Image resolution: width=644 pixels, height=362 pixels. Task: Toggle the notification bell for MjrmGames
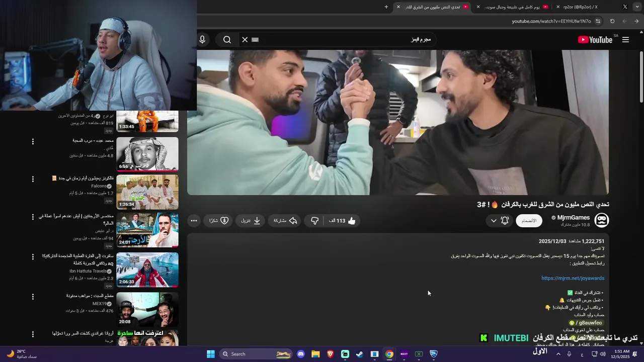[505, 221]
